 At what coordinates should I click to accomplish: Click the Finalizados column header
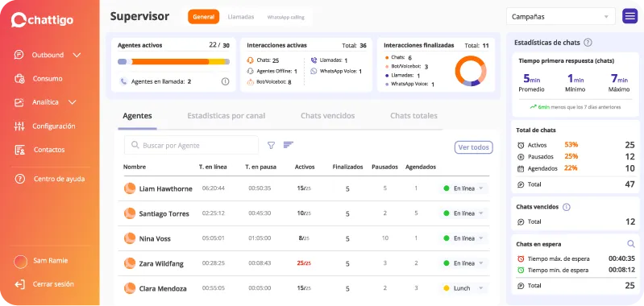click(348, 167)
